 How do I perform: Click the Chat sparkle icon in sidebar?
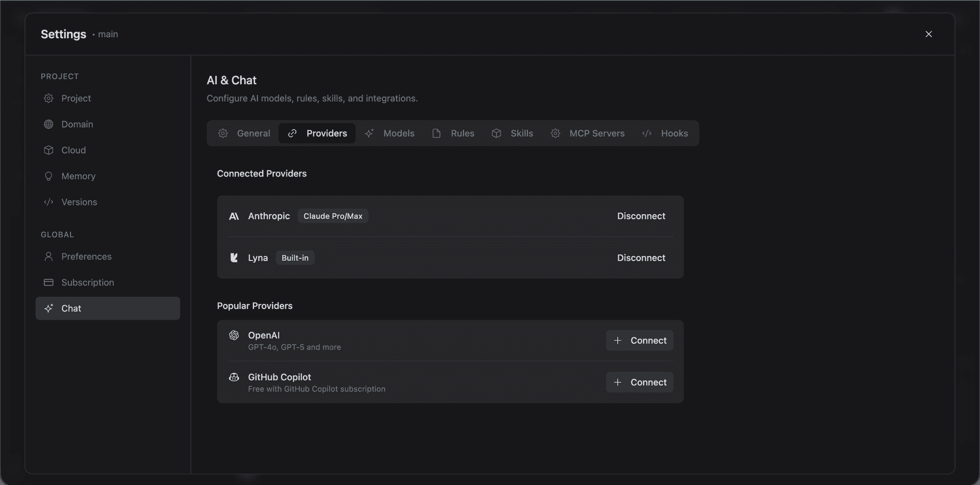point(49,308)
